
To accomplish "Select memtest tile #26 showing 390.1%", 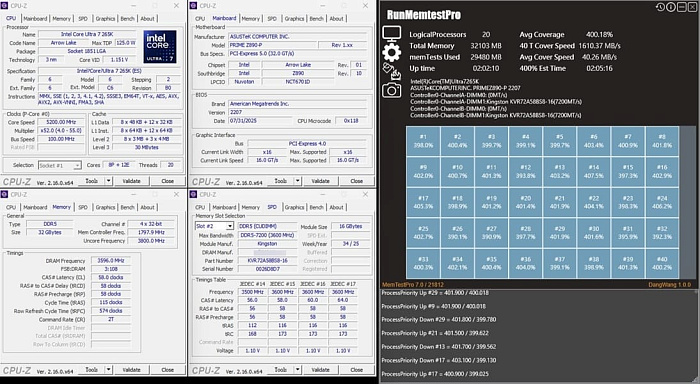I will [x=457, y=233].
